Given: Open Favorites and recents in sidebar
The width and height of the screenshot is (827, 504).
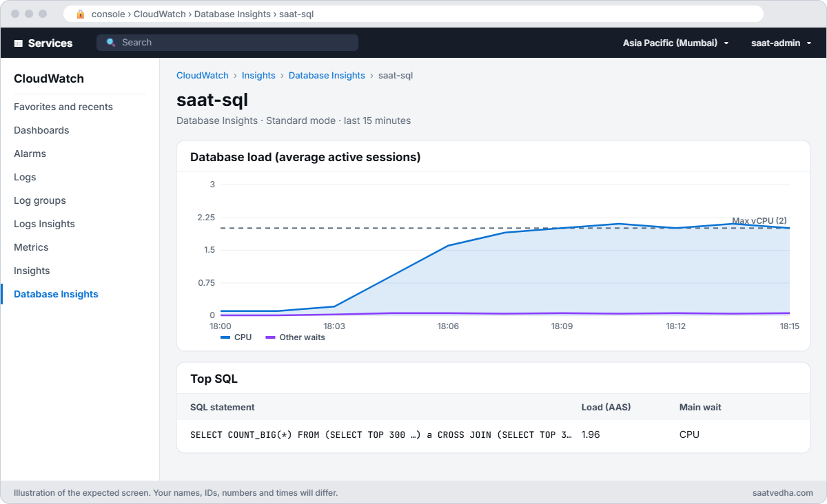Looking at the screenshot, I should pos(63,107).
